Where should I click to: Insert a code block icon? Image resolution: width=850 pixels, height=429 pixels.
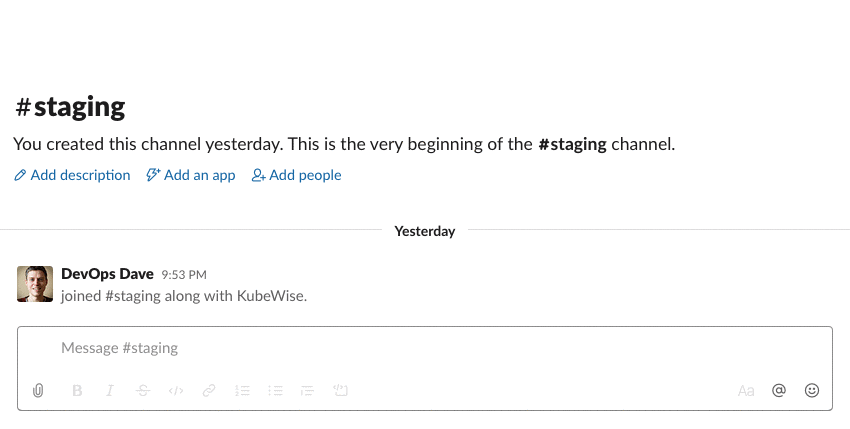(340, 390)
